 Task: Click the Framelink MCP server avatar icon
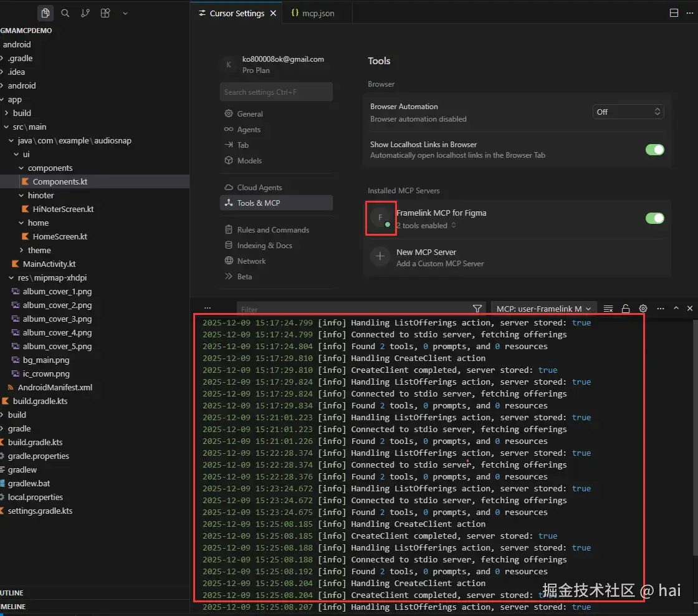point(380,218)
